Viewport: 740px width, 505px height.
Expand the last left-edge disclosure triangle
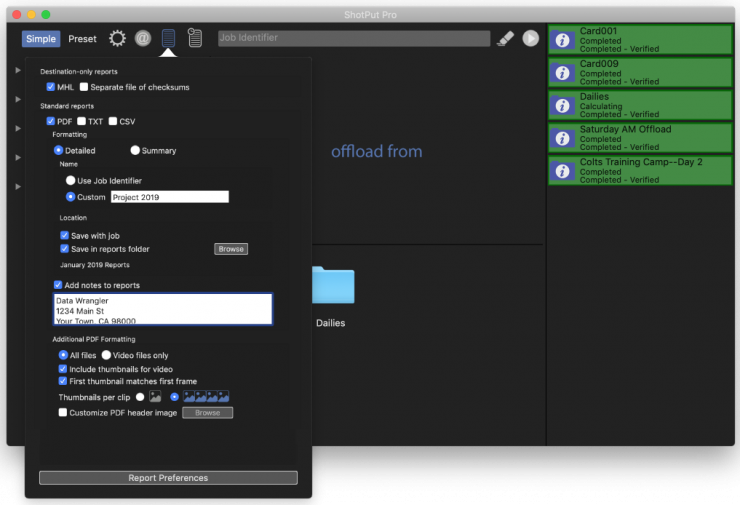[18, 187]
